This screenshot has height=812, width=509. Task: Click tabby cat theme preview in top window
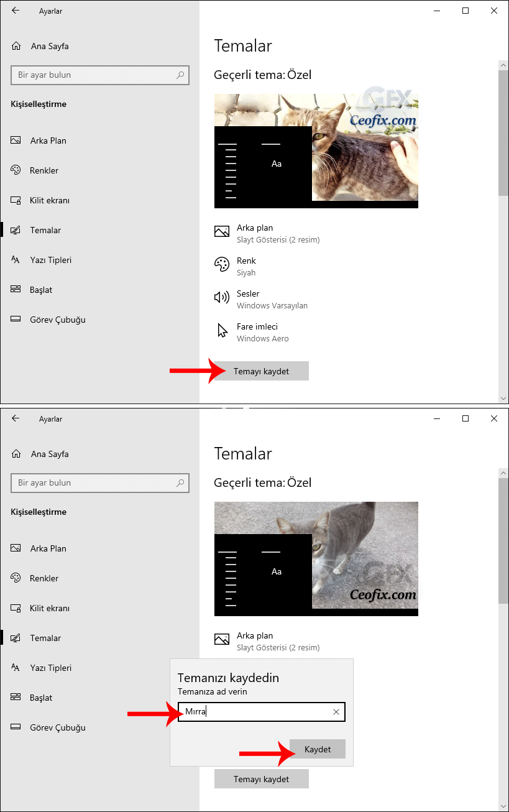click(316, 151)
